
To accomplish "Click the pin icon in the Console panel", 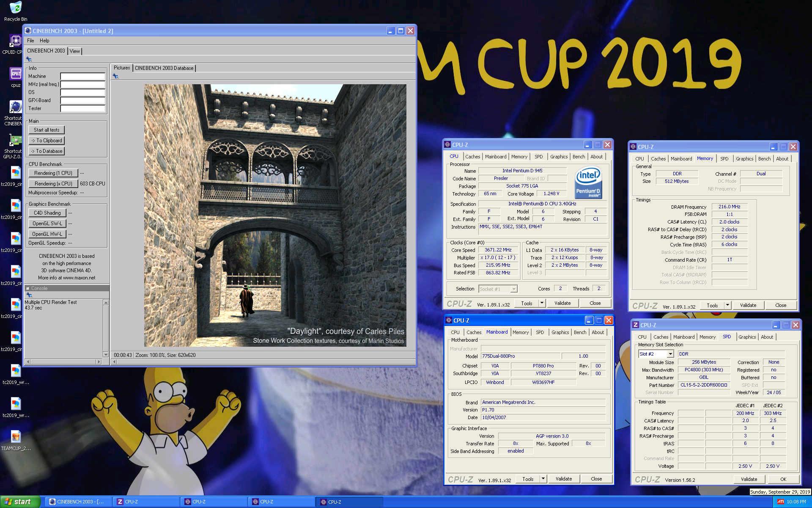I will 29,295.
